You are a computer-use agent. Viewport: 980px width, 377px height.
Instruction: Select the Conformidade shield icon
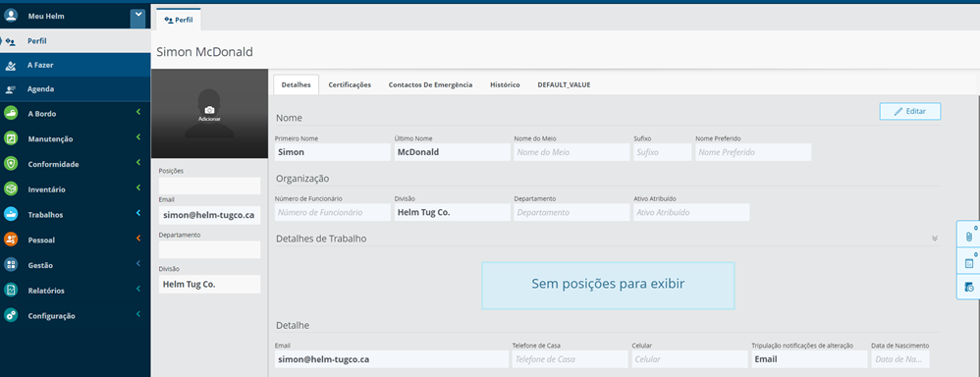11,164
